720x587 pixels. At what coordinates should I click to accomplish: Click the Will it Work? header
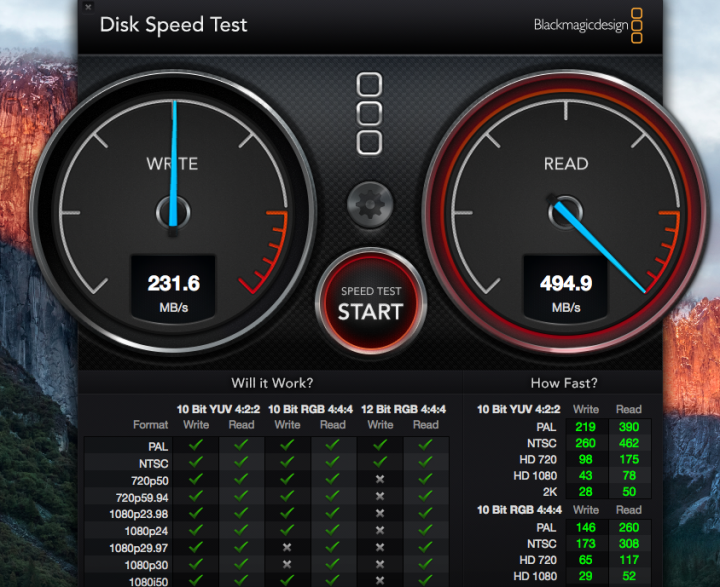click(x=272, y=383)
